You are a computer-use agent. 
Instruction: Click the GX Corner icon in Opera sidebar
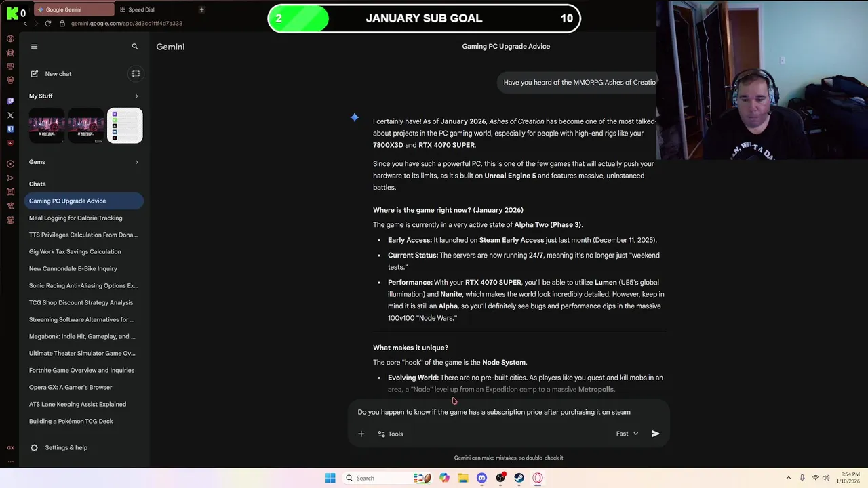(x=10, y=447)
